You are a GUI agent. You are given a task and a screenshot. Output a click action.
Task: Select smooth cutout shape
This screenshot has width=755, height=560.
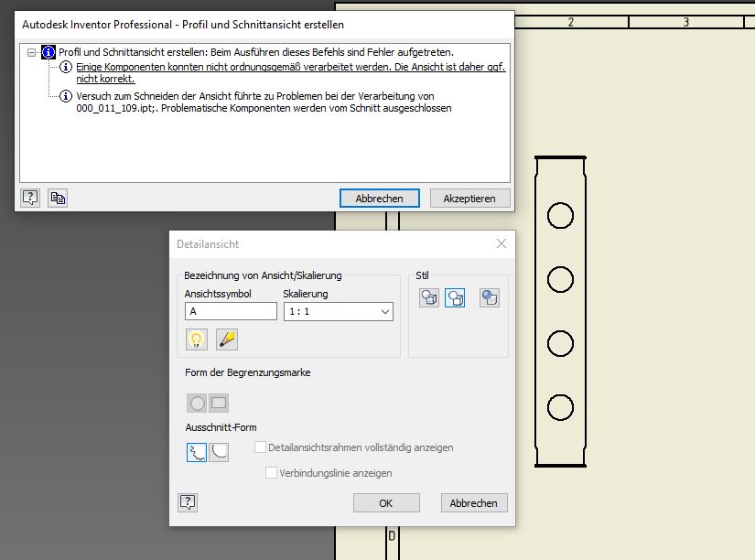click(219, 452)
